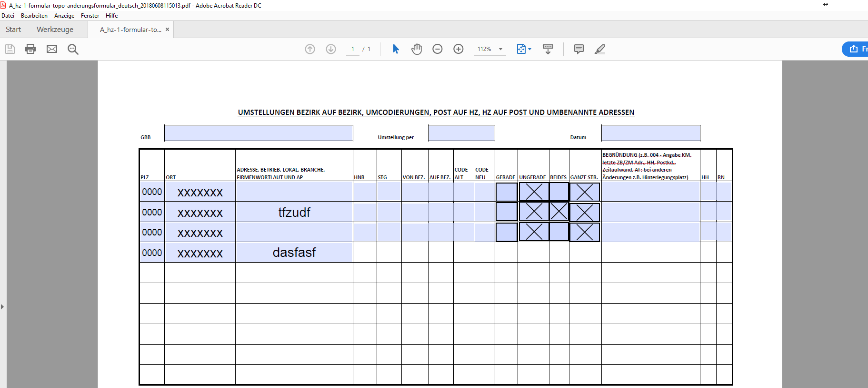
Task: Toggle GANZE STR. checkbox in third row
Action: click(x=585, y=232)
